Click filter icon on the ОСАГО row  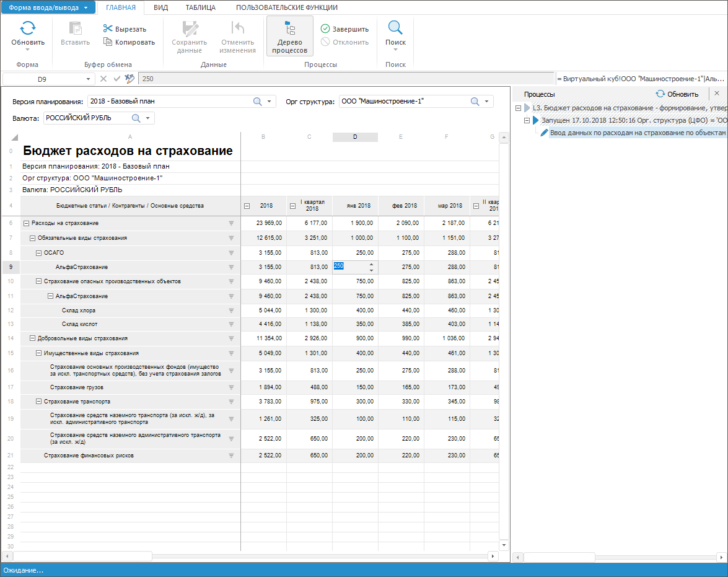(231, 253)
